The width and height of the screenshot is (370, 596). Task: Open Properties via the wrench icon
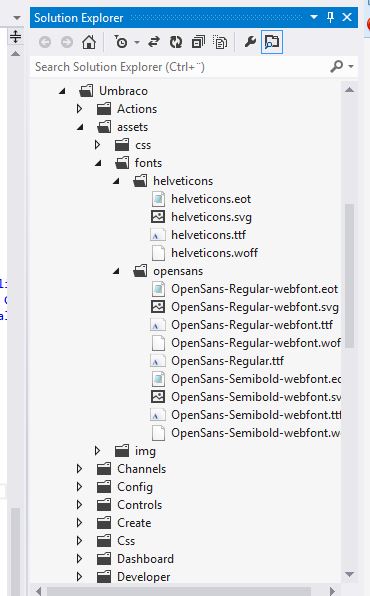(249, 41)
